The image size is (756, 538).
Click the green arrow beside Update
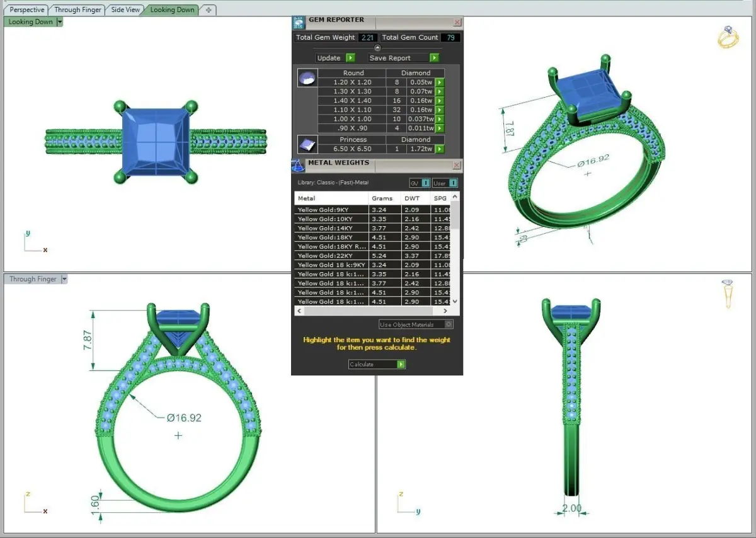[x=351, y=58]
